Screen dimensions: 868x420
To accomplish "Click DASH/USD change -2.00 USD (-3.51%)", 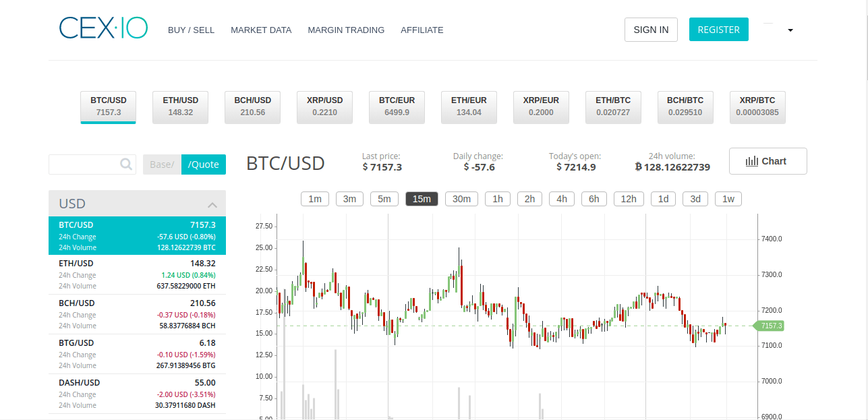I will [186, 394].
